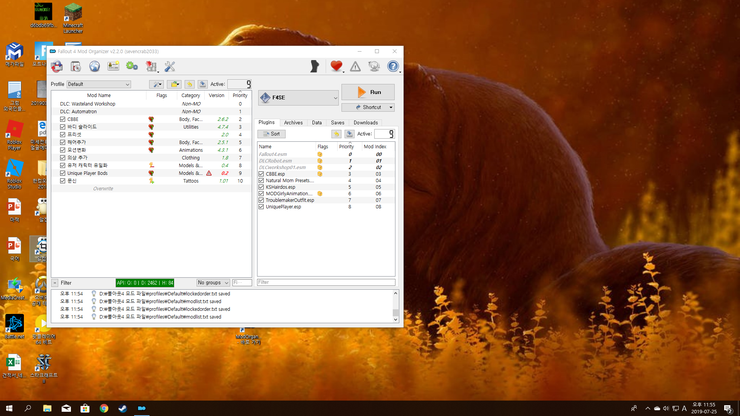Open Settings wrench and screwdriver icon
740x416 pixels.
(x=169, y=66)
